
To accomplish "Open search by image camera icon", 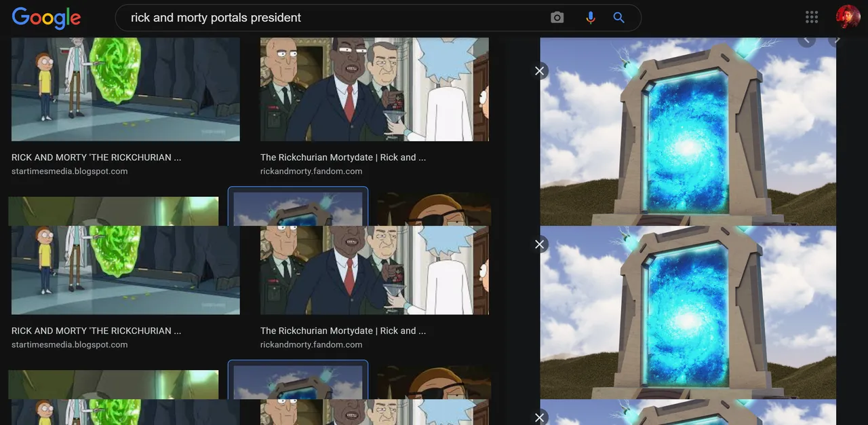I will tap(557, 18).
